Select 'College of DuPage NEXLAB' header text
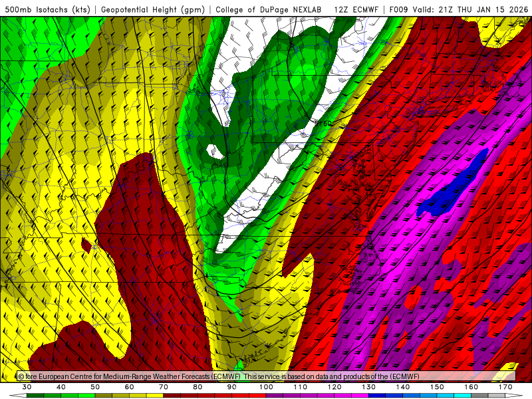The image size is (532, 399). click(269, 9)
